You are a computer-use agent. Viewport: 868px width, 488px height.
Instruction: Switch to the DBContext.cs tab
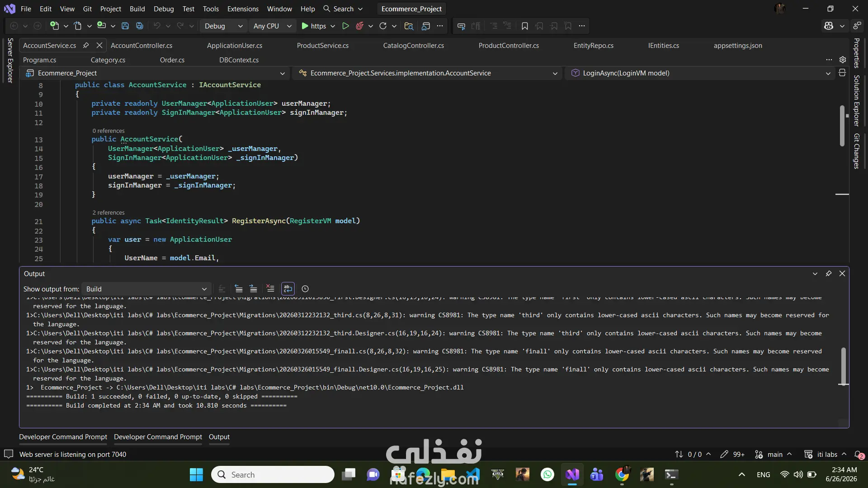239,60
